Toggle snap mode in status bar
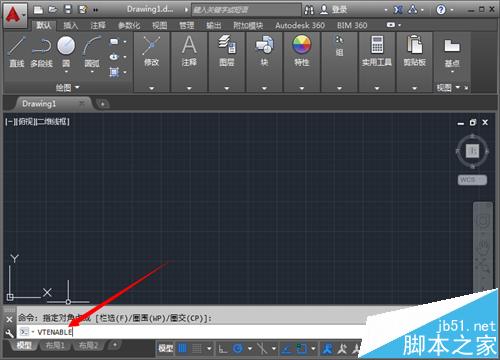The image size is (500, 360). click(x=197, y=349)
